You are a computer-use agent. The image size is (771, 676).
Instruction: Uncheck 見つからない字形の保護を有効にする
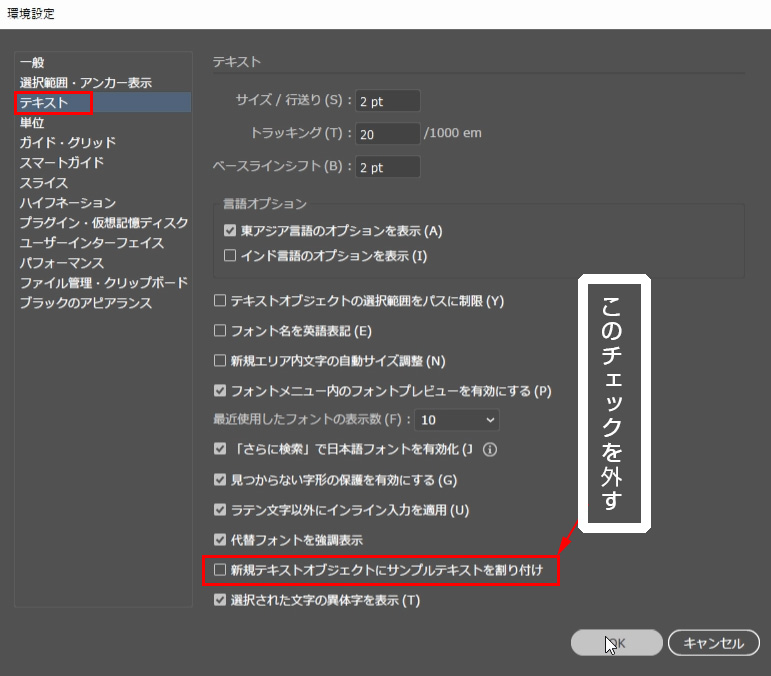220,479
